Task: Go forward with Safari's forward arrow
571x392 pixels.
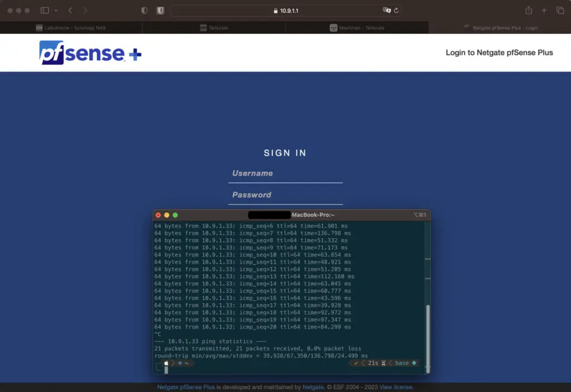Action: (x=85, y=11)
